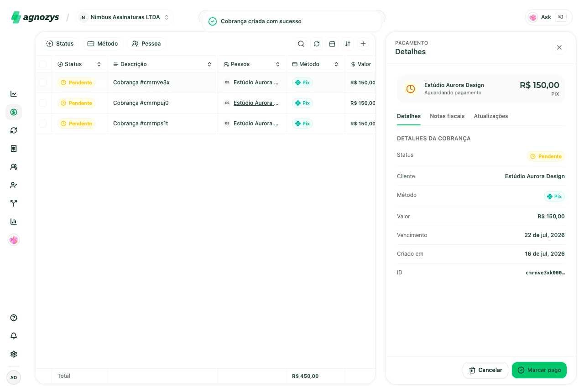
Task: Open the help question mark icon
Action: coord(14,318)
